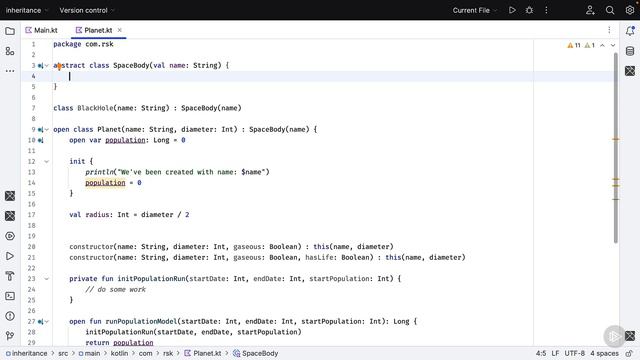Screen dimensions: 640x360
Task: Collapse the SpaceBody class fold arrow
Action: tap(47, 65)
